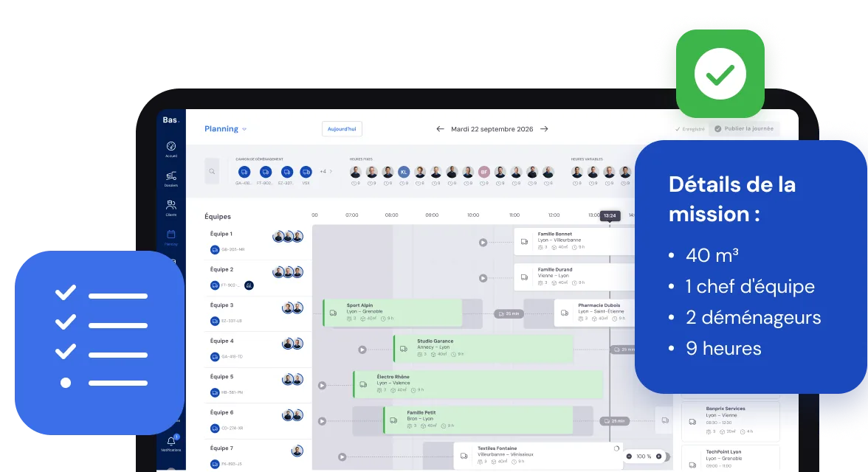Click the Équipes heading
Screen dimensions: 868x472
point(218,216)
